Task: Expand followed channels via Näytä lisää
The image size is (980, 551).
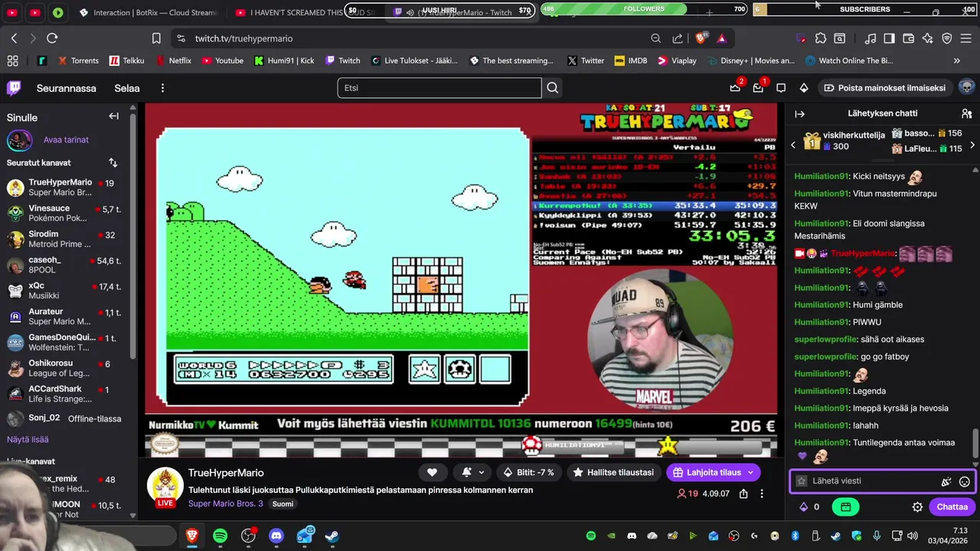Action: coord(28,439)
